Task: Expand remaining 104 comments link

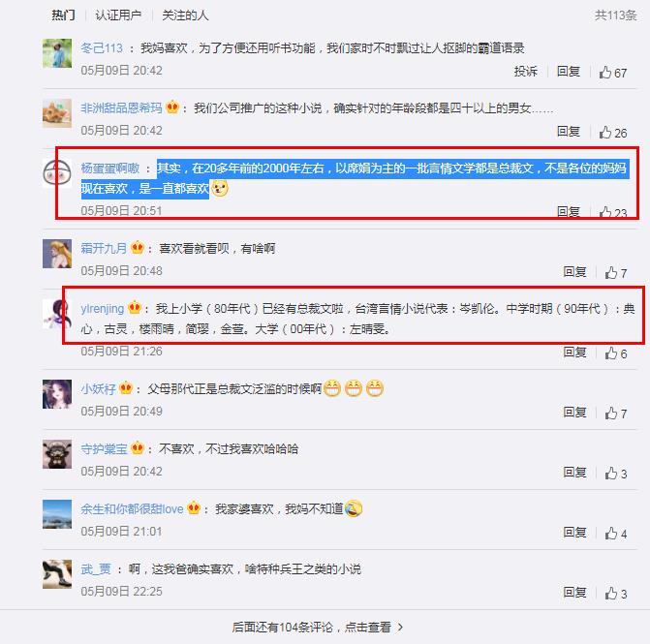Action: click(x=317, y=627)
